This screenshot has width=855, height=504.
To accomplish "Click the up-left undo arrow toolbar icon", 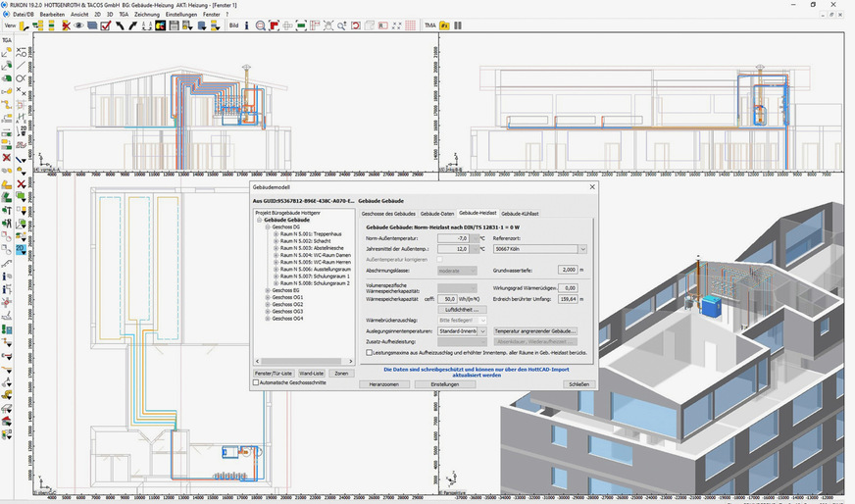I will 120,25.
